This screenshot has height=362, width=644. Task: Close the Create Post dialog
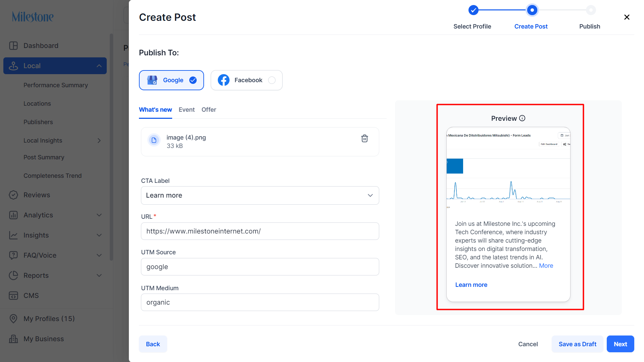[627, 17]
